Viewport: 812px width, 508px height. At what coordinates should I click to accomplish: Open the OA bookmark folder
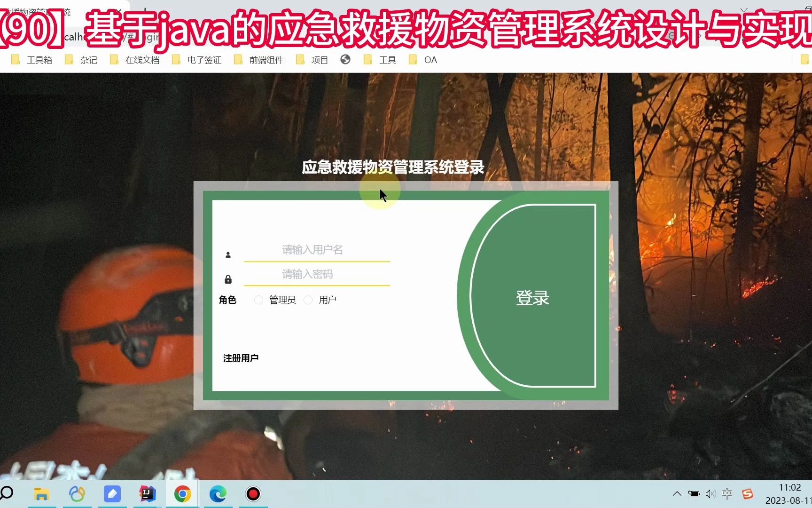(x=423, y=60)
